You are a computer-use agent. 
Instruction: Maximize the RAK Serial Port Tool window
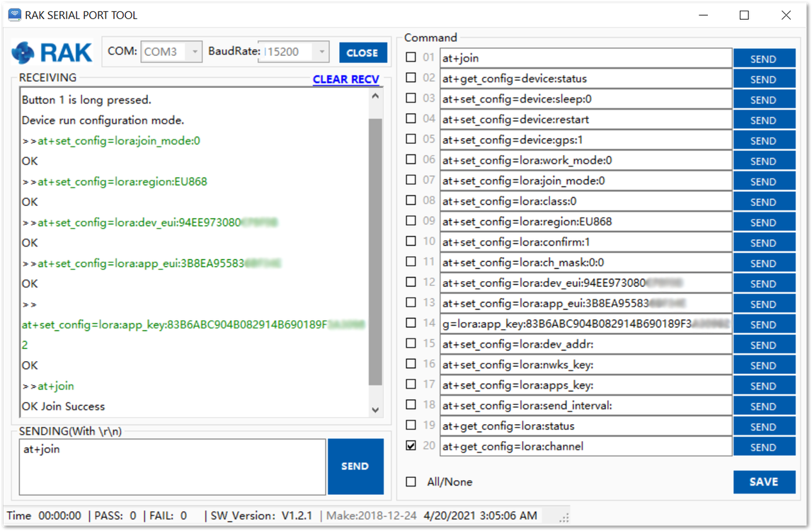pyautogui.click(x=744, y=15)
